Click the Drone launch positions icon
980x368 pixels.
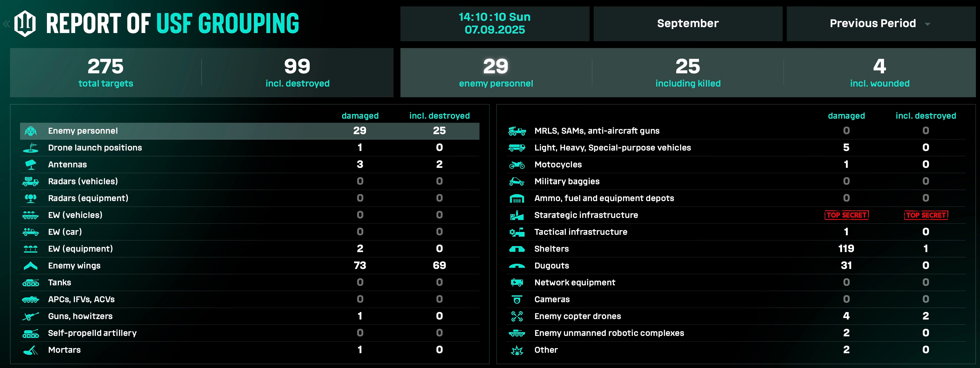pos(31,148)
